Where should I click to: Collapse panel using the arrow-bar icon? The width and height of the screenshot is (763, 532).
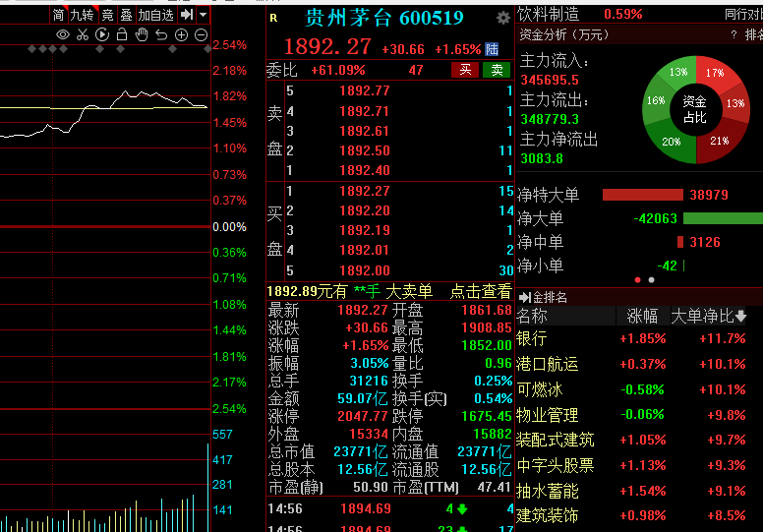click(187, 15)
